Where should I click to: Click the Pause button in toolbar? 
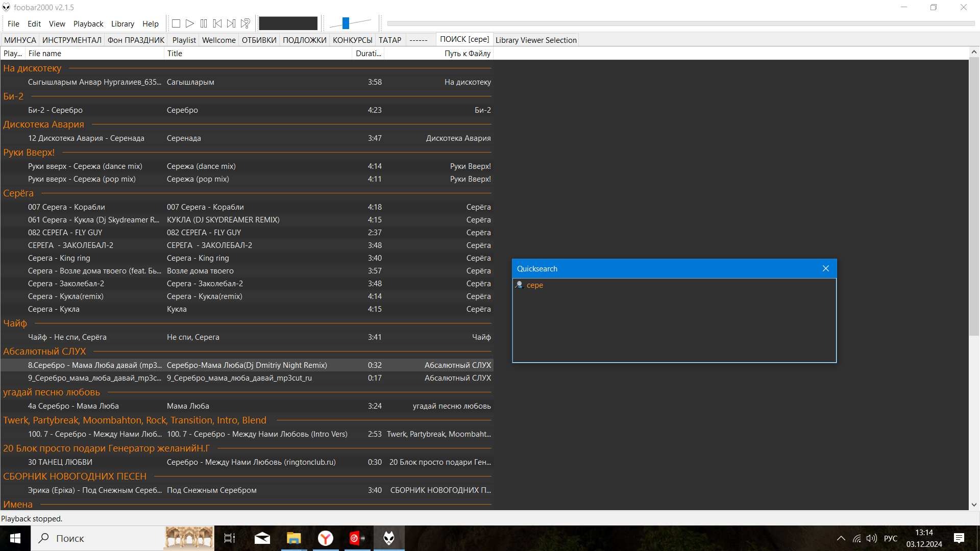click(x=204, y=23)
